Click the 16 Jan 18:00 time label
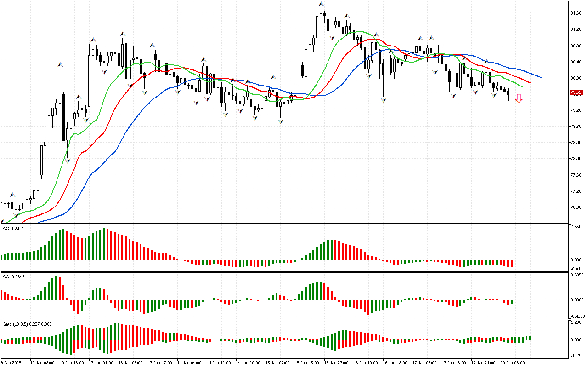Image resolution: width=588 pixels, height=368 pixels. (396, 362)
